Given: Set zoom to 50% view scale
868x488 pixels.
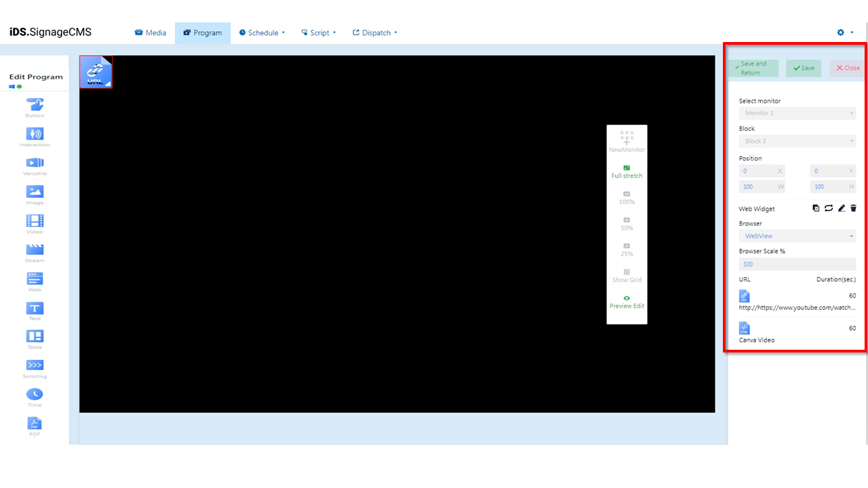Looking at the screenshot, I should coord(627,222).
